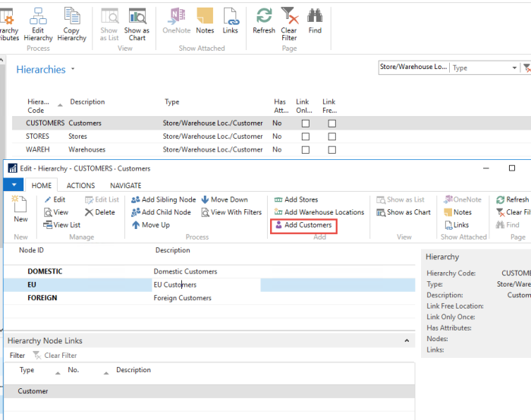The width and height of the screenshot is (531, 420).
Task: Check Link Only Once box for WAREH
Action: click(306, 150)
